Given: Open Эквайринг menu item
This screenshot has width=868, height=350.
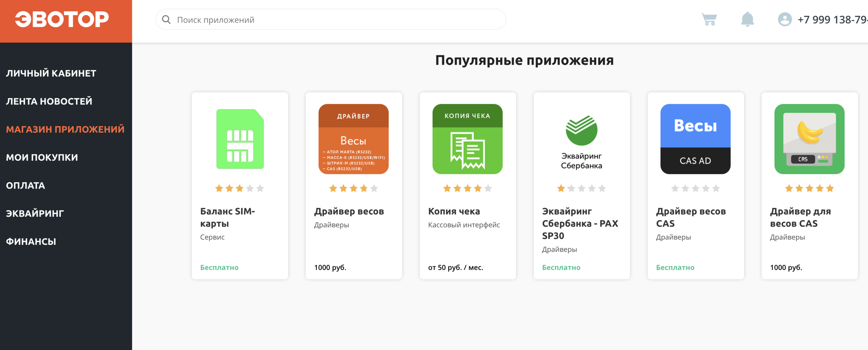Looking at the screenshot, I should pyautogui.click(x=35, y=213).
